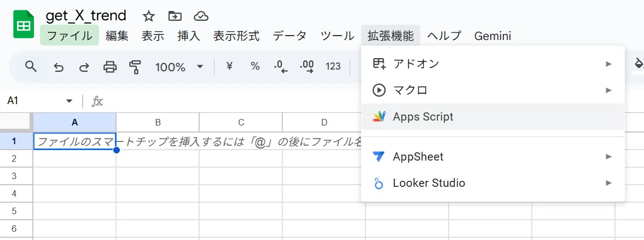
Task: Open the 123 number format menu
Action: [x=333, y=66]
